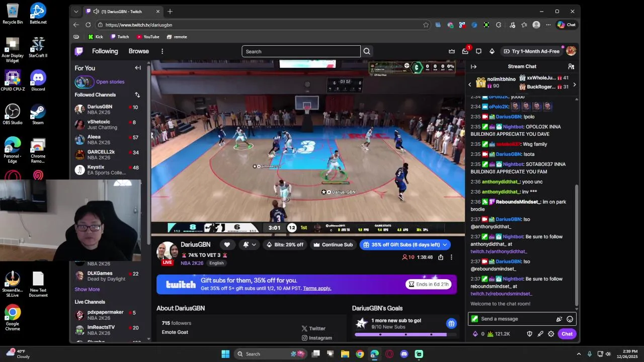Click the mod view sword icon
This screenshot has width=644, height=362.
540,334
